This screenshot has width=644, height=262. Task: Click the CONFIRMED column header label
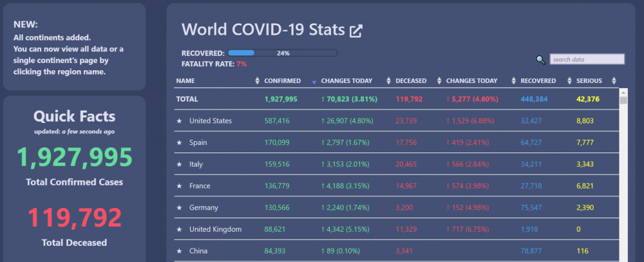[282, 81]
